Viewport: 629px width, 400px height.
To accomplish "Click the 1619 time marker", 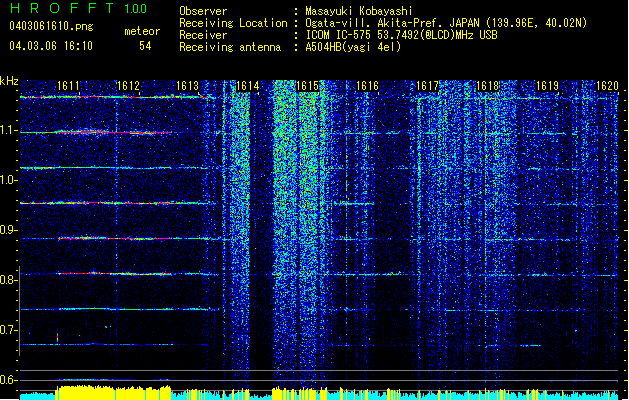I will tap(548, 86).
